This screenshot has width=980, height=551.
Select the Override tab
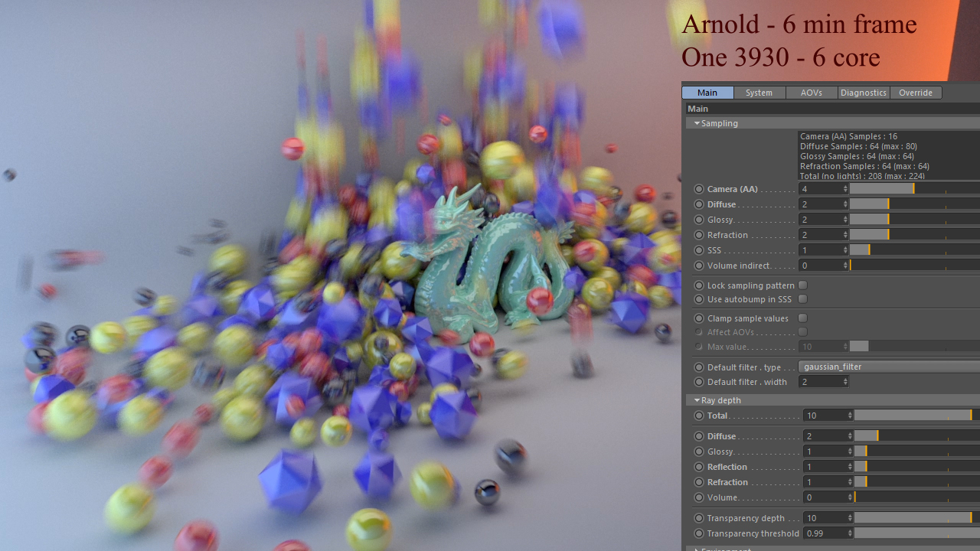tap(916, 93)
